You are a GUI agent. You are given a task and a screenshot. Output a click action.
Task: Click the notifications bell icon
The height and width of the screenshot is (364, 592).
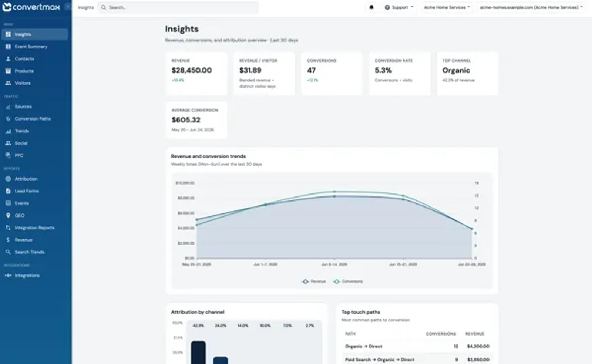pyautogui.click(x=371, y=7)
